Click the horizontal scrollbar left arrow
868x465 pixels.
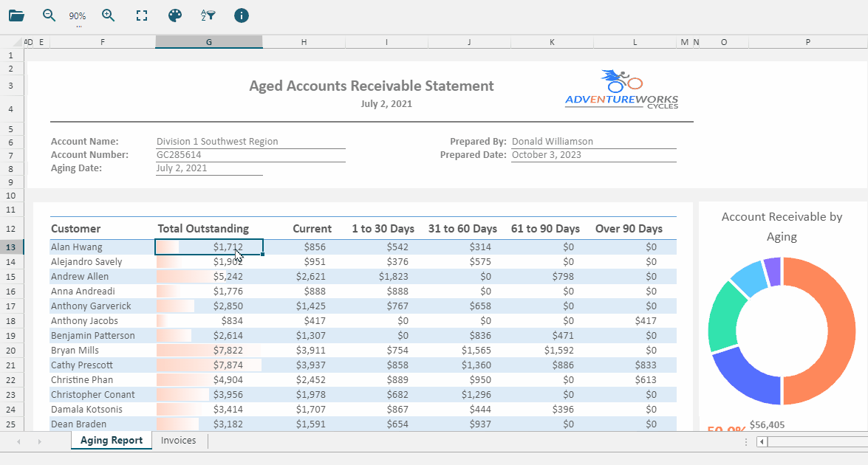click(x=762, y=442)
